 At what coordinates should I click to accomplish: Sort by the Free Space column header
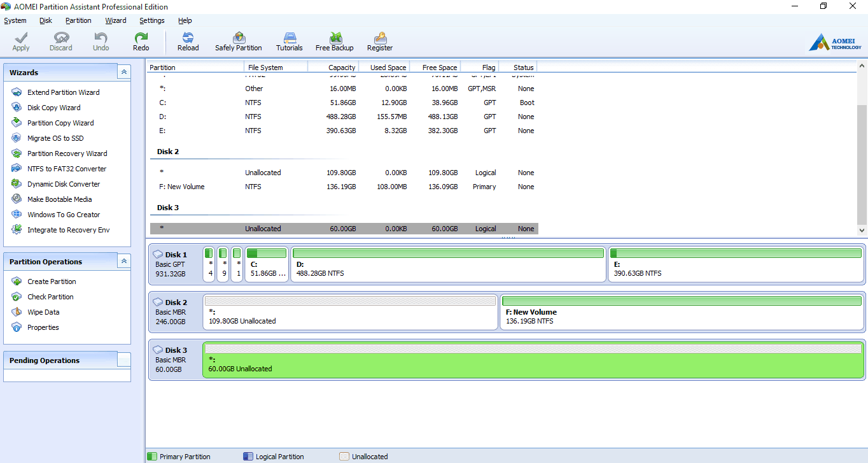click(435, 67)
